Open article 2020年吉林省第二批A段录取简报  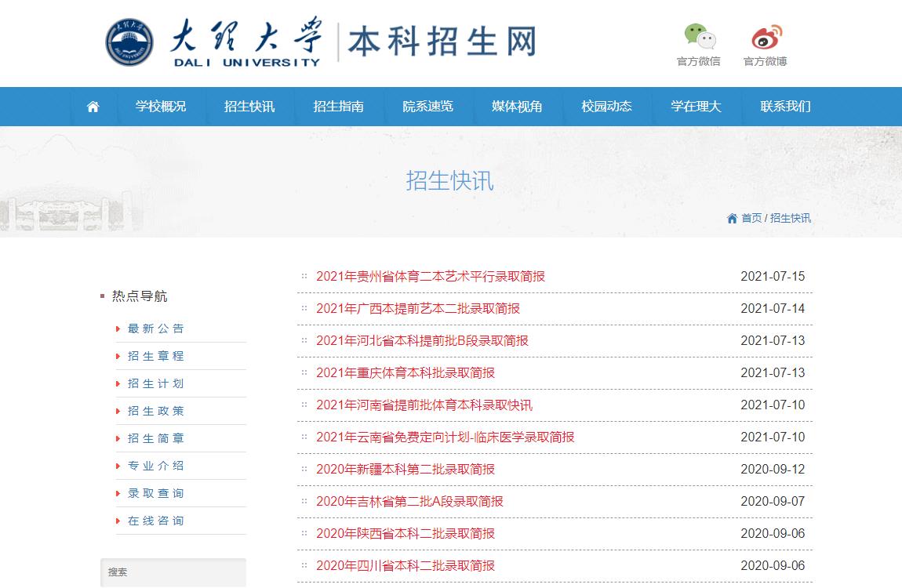coord(409,502)
